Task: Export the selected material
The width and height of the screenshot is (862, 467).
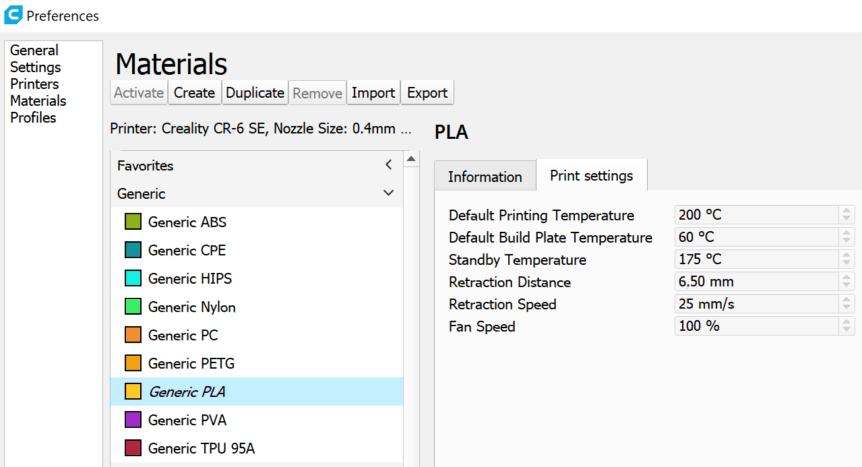Action: tap(427, 92)
